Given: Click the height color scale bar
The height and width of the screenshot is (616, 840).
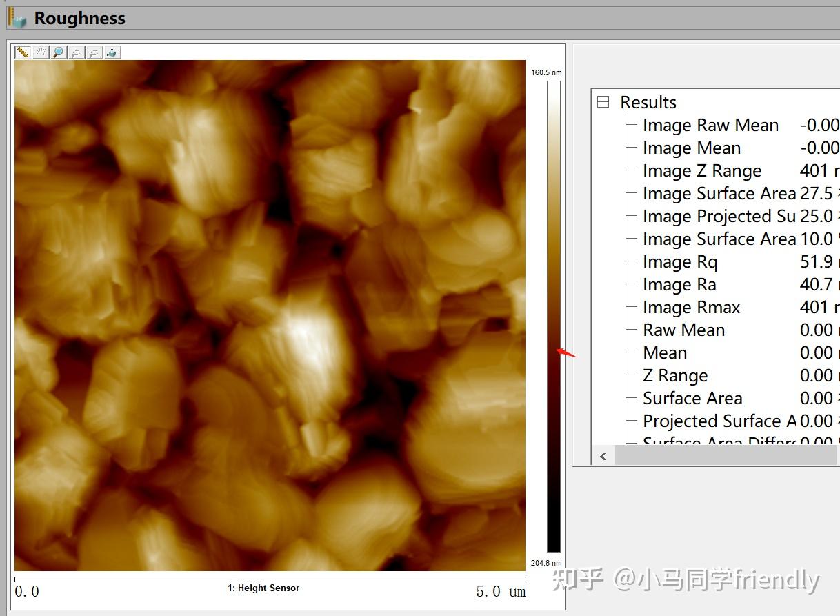Looking at the screenshot, I should click(x=554, y=317).
